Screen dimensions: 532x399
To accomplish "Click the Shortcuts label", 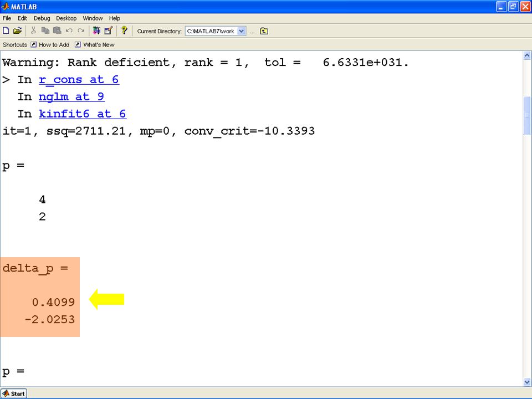I will tap(15, 45).
